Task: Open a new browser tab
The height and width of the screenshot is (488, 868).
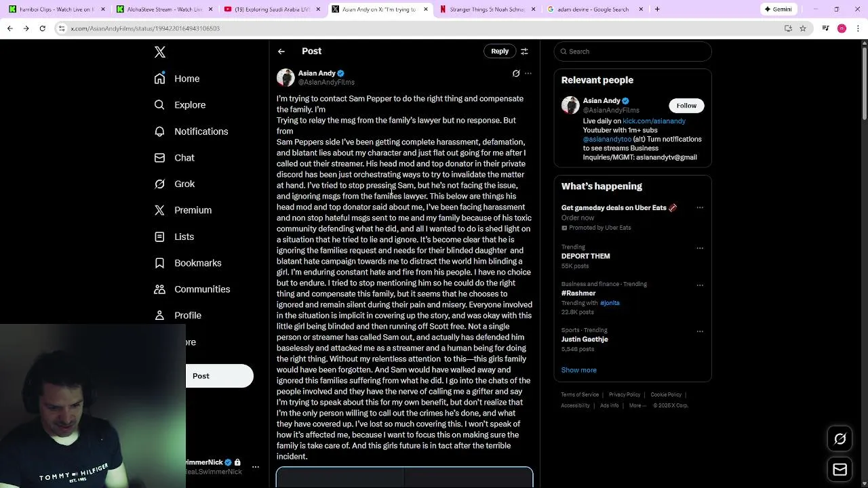Action: point(657,9)
